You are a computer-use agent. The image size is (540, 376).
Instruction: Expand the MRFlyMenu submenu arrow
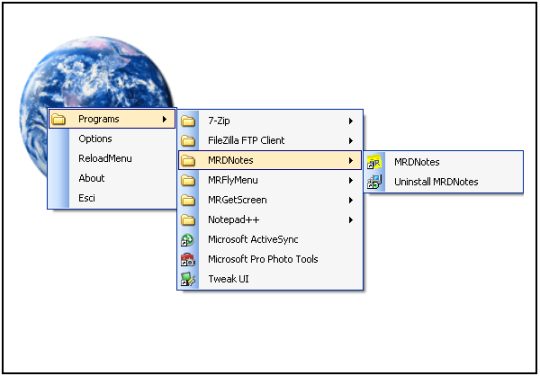(x=351, y=180)
